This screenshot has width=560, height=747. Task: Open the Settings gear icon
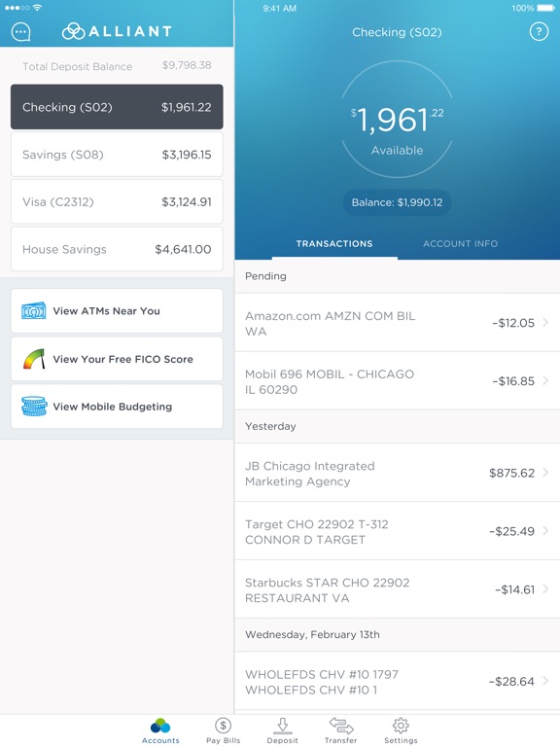tap(401, 725)
